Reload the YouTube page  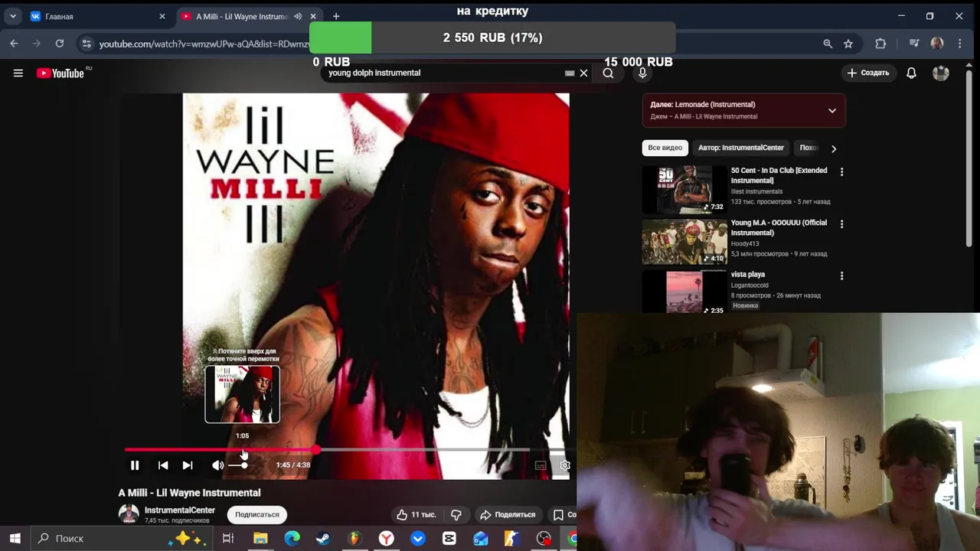(x=60, y=44)
